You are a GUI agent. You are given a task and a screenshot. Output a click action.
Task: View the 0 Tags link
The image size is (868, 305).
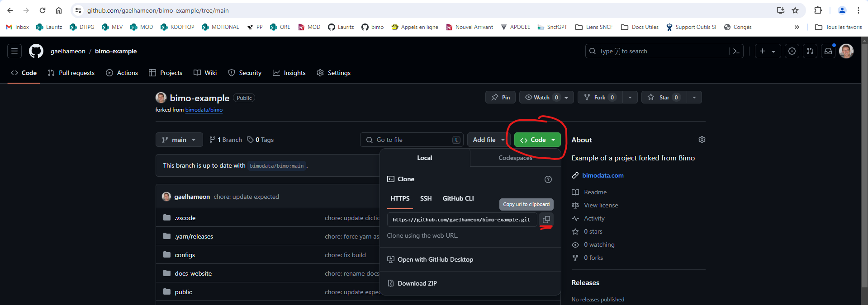coord(261,140)
